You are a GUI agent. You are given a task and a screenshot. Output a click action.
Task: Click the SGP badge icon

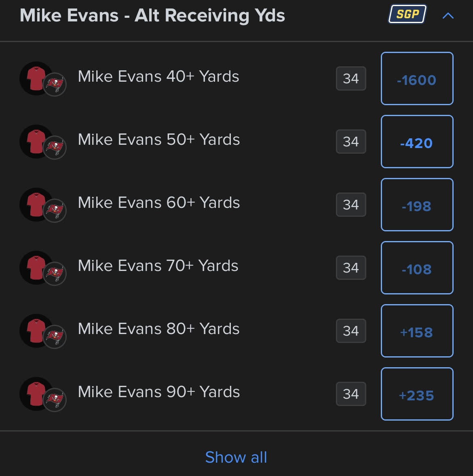[x=408, y=14]
